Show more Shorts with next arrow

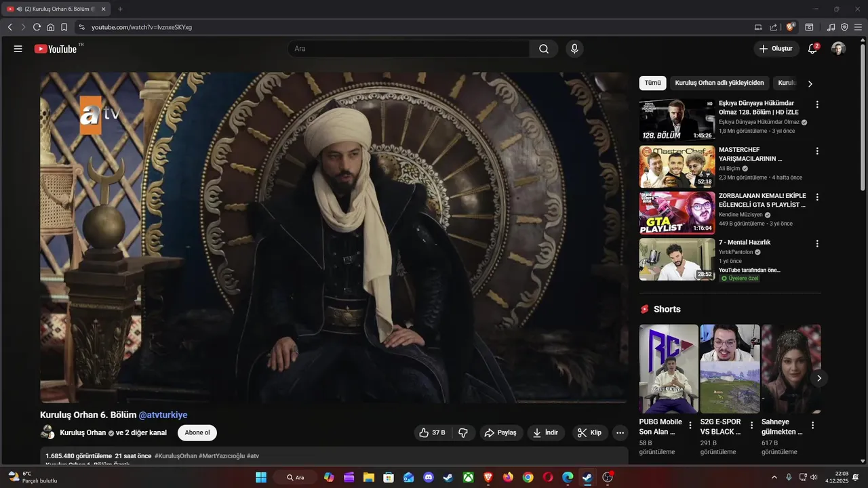pos(818,378)
